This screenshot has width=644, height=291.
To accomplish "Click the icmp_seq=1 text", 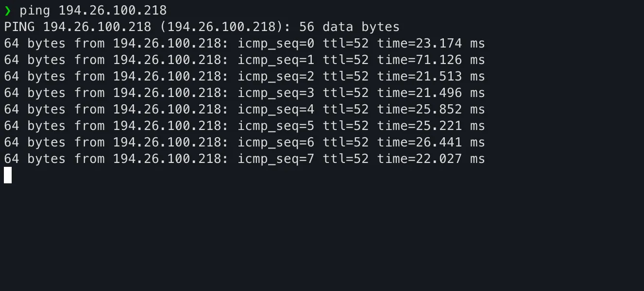I will point(276,60).
